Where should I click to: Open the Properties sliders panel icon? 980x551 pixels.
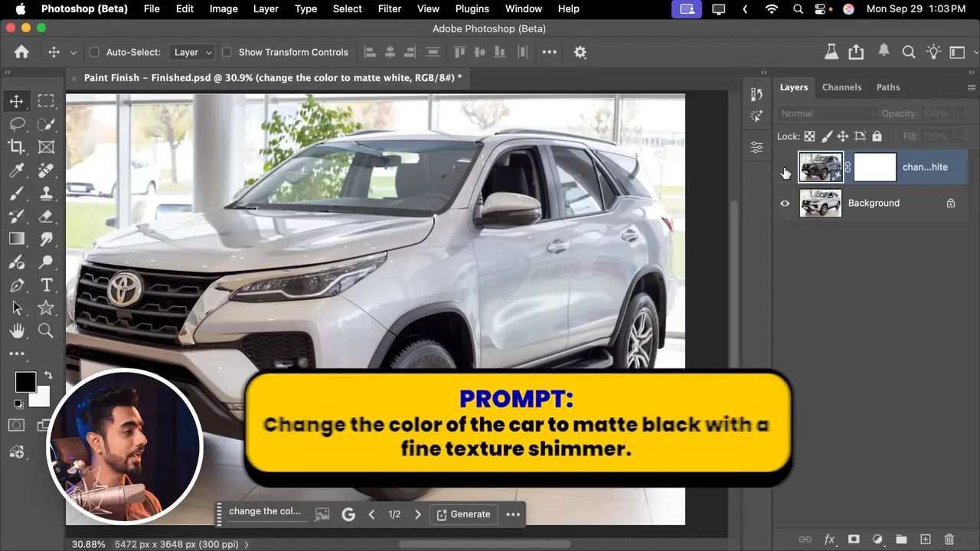point(756,147)
